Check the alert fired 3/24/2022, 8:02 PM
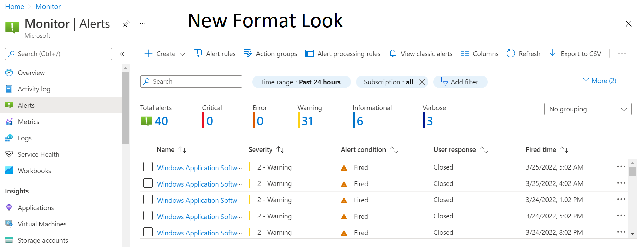 click(x=148, y=232)
